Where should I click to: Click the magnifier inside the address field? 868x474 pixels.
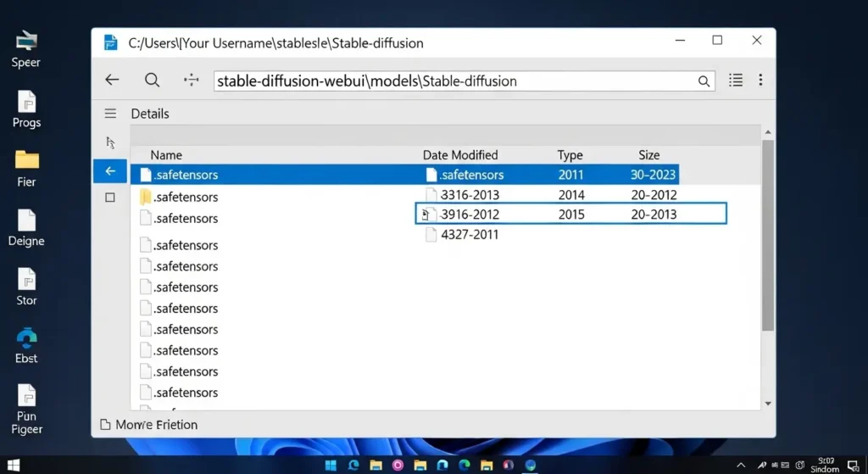tap(704, 81)
